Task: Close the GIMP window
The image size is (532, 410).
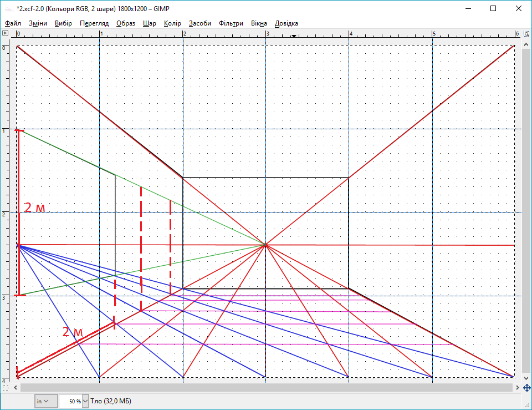Action: pos(519,8)
